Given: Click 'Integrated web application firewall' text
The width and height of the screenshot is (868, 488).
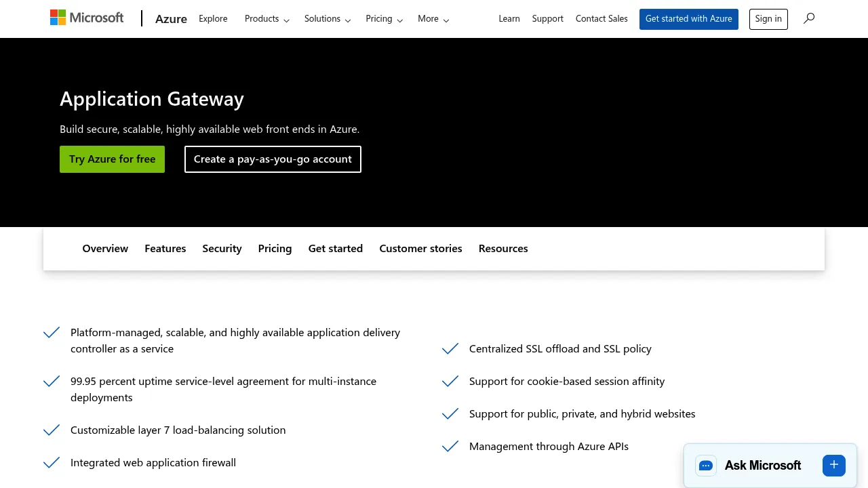Looking at the screenshot, I should (153, 463).
